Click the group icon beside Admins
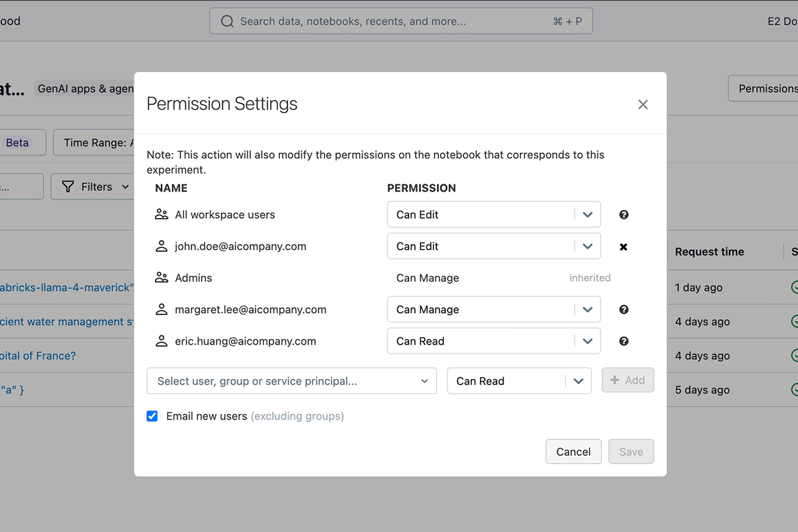 [x=162, y=278]
